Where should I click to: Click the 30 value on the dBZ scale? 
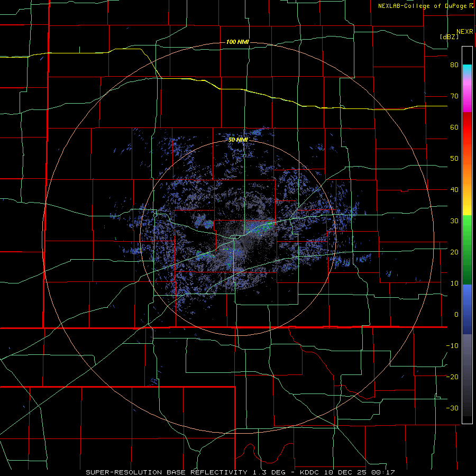454,221
